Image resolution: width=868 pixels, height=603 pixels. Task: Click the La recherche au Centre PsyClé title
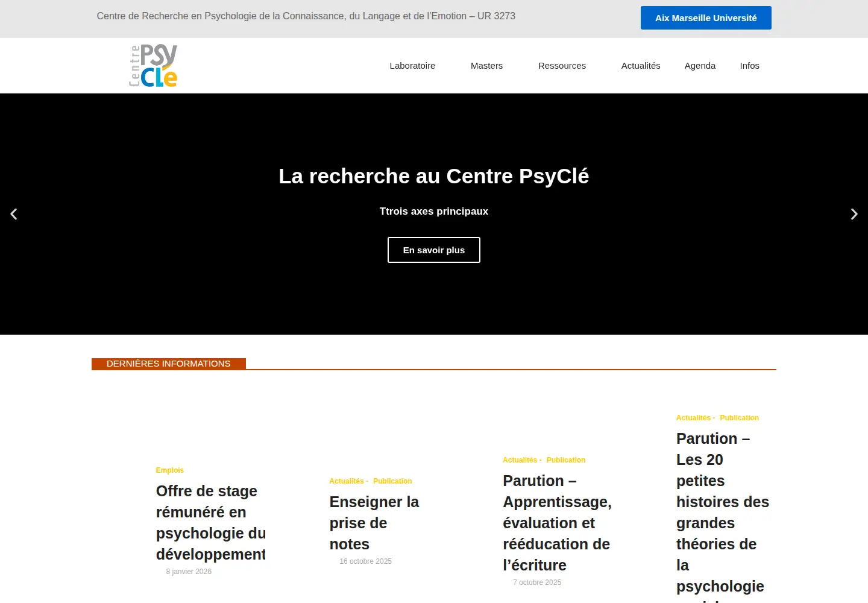[x=434, y=176]
